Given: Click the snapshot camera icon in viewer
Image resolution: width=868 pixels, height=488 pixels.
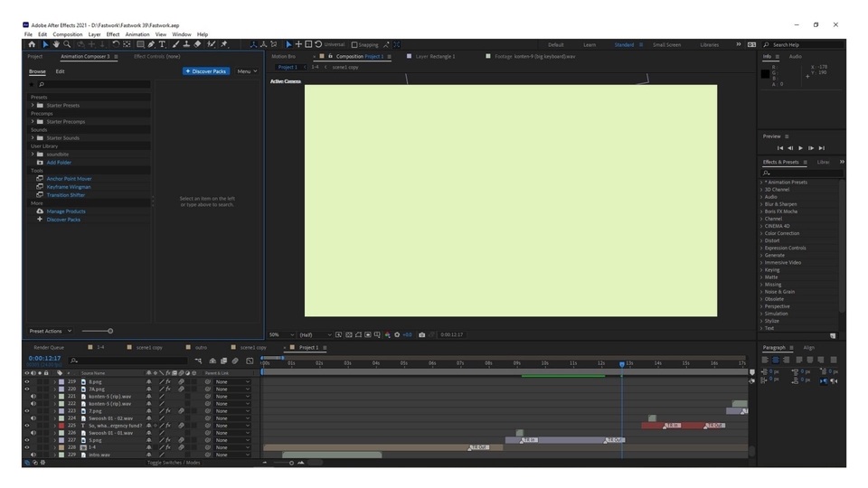Looking at the screenshot, I should [422, 334].
